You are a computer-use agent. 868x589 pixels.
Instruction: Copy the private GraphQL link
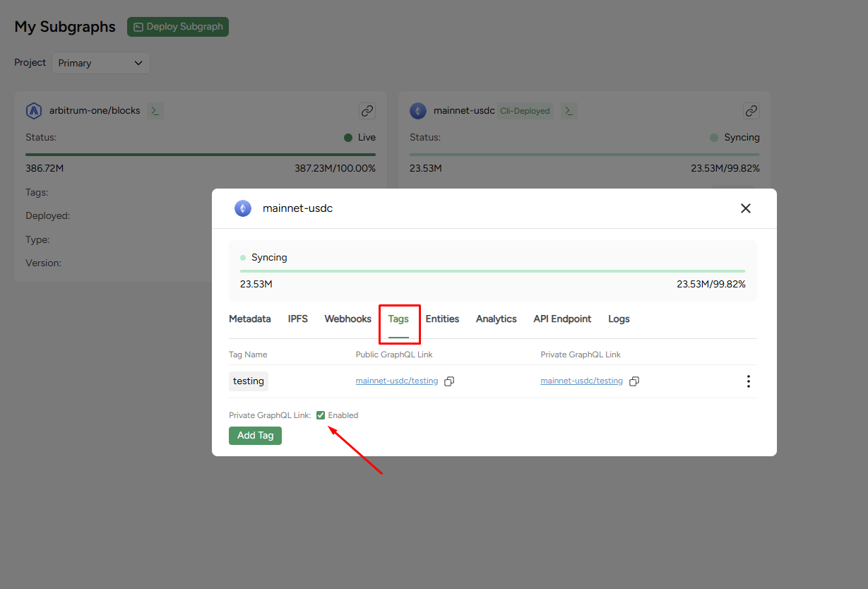(634, 381)
